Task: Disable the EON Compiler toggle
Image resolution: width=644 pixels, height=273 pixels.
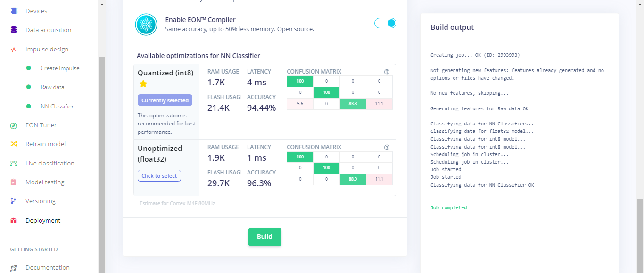Action: coord(385,23)
